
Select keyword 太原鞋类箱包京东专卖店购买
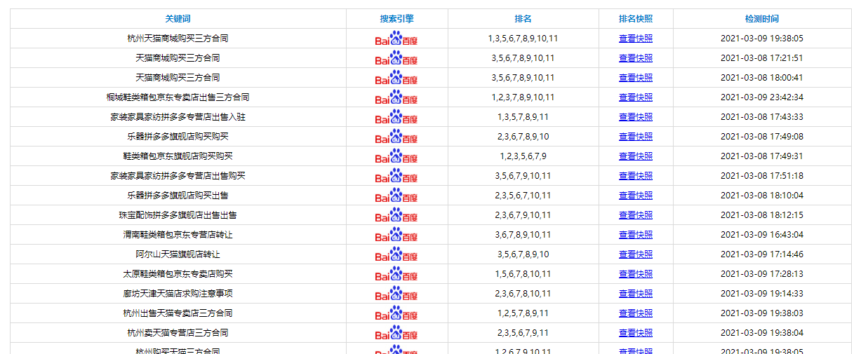tap(178, 274)
